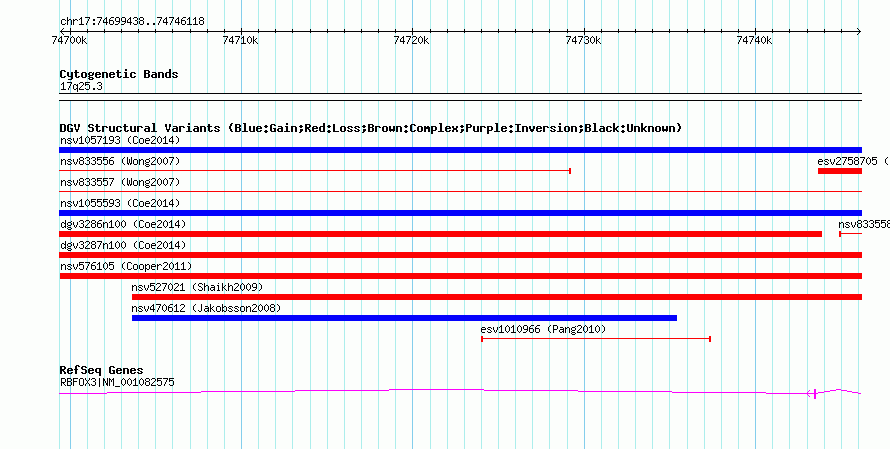Viewport: 890px width, 449px height.
Task: Open the dgv3287n100 (Coe2014) label
Action: 123,245
